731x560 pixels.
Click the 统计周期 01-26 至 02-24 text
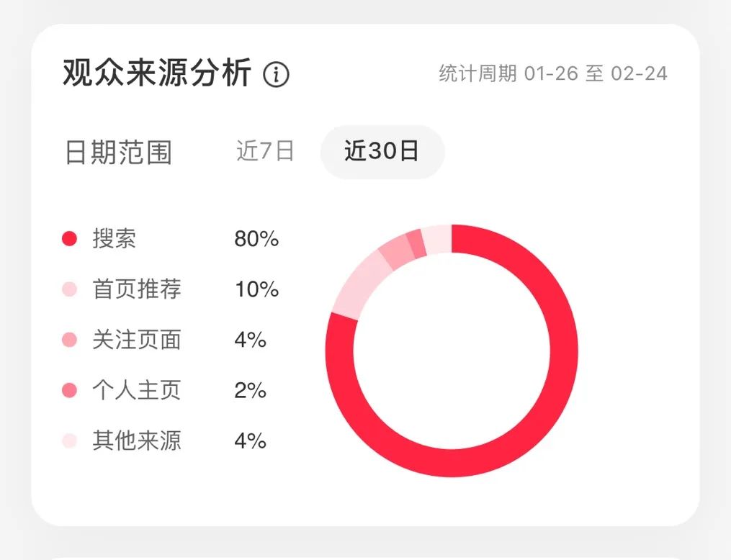(x=553, y=73)
